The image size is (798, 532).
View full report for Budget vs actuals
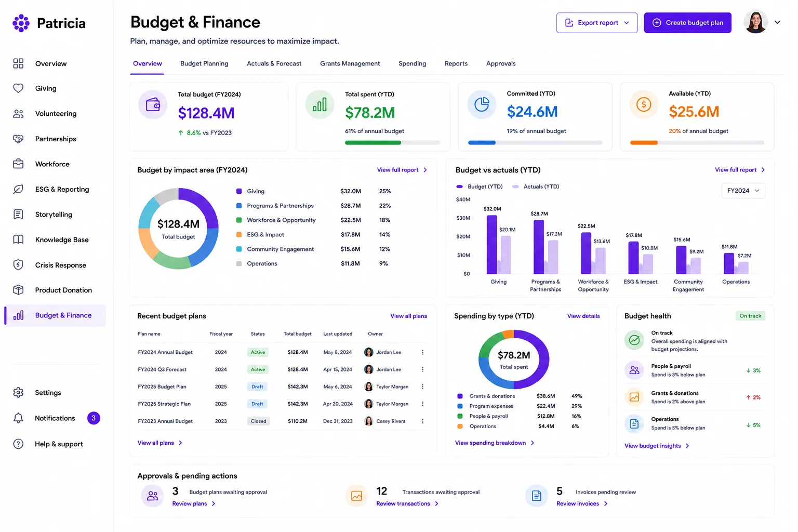(x=740, y=170)
